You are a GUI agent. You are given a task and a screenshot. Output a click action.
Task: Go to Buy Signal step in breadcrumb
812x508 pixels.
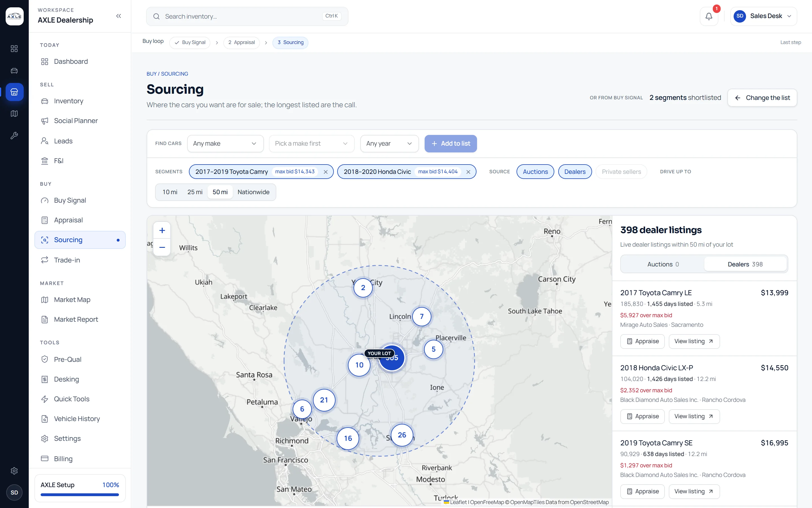[190, 42]
